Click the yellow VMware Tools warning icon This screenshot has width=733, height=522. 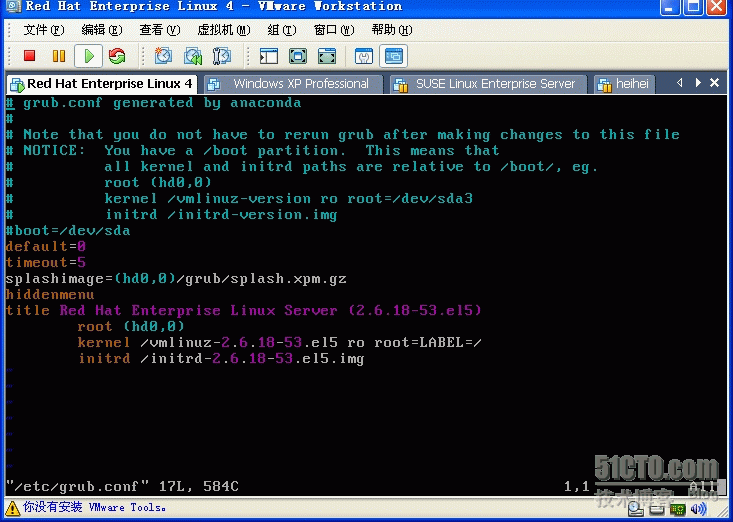13,508
